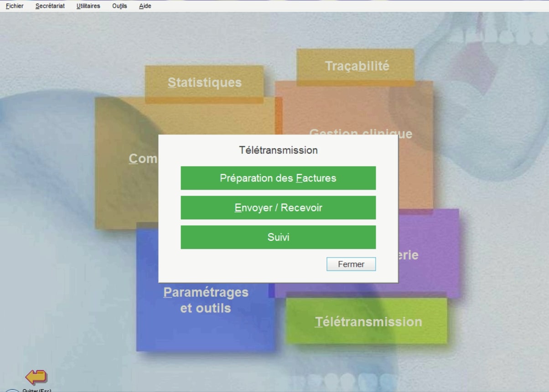Open Suivi from the Télétransmission dialog
Screen dimensions: 549x392
click(278, 237)
